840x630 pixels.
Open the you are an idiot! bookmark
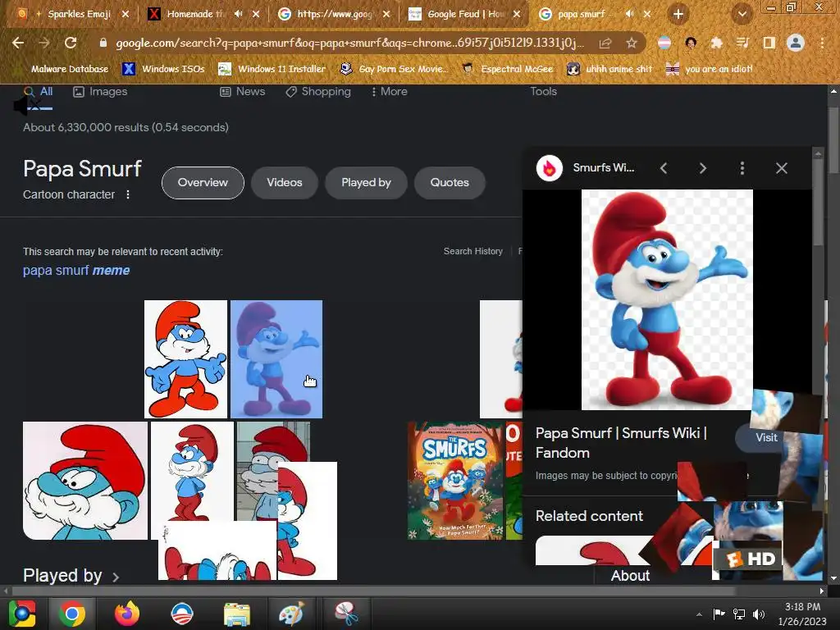pos(709,69)
